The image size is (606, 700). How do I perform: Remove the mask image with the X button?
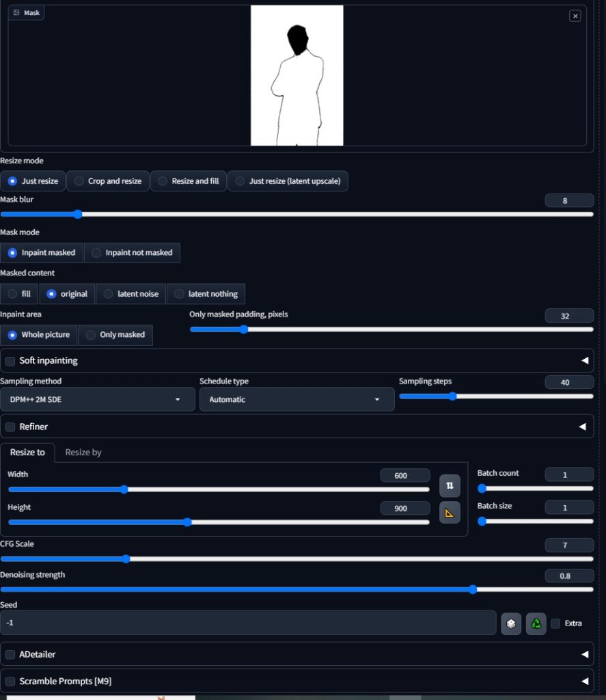(575, 16)
